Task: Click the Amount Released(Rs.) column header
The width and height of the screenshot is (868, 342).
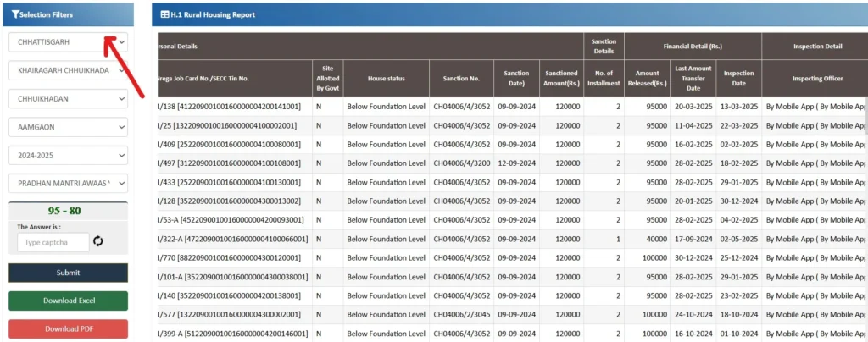Action: pyautogui.click(x=647, y=78)
